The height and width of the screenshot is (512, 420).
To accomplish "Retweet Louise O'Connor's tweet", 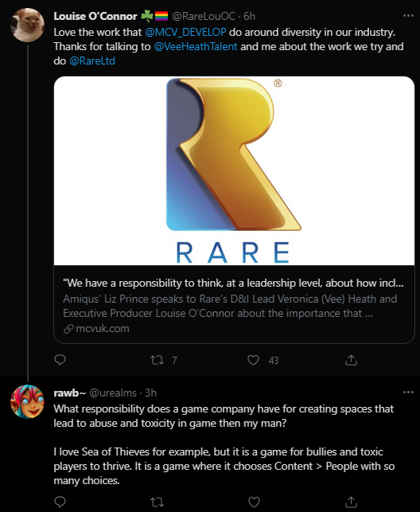I will pyautogui.click(x=157, y=360).
